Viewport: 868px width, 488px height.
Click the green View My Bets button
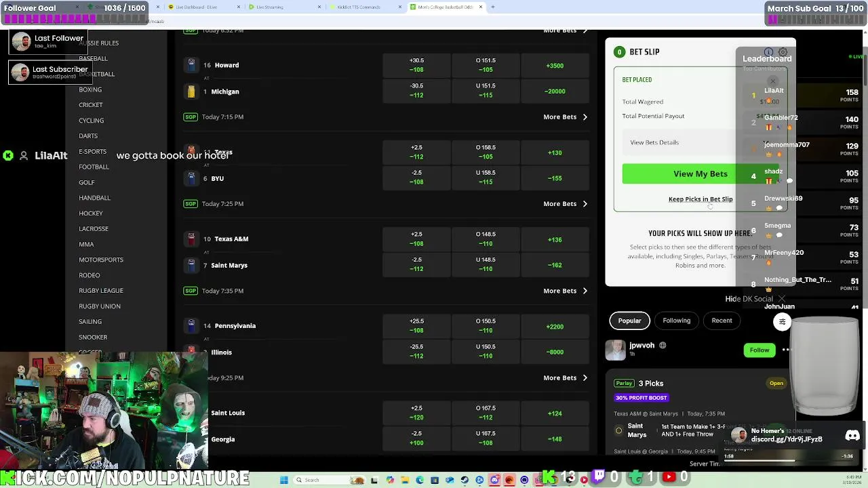(700, 174)
